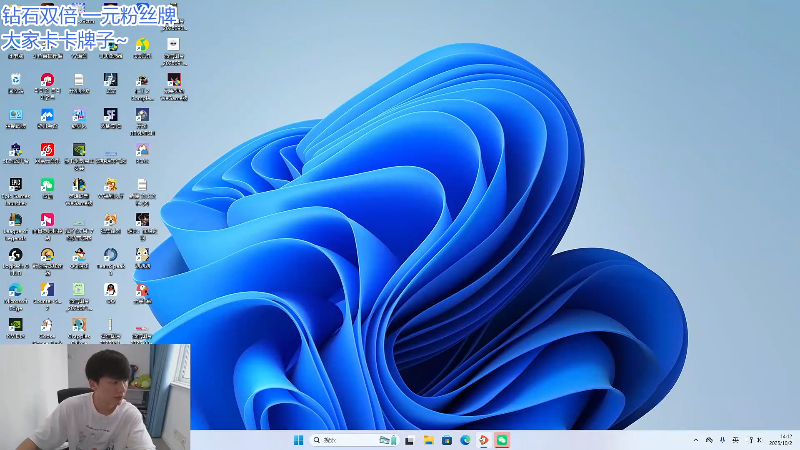Click the Windows Start button
This screenshot has height=450, width=800.
coord(298,440)
